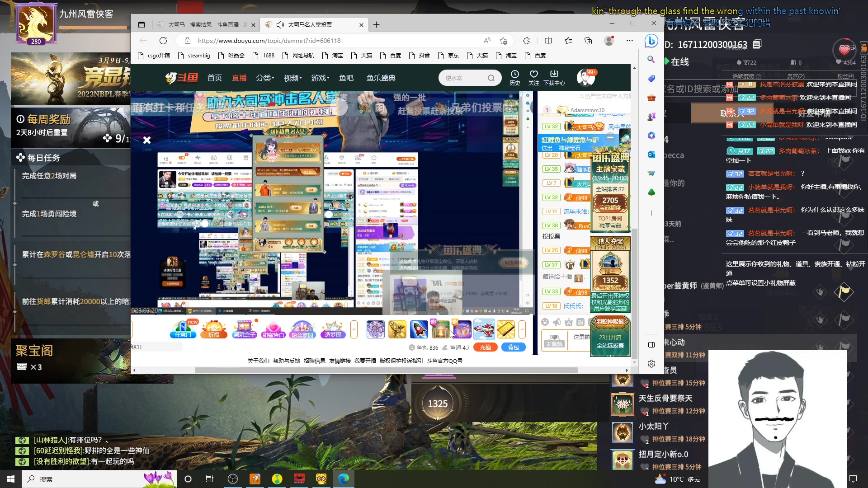
Task: Open the 粉丝家园 activity icon
Action: [x=302, y=329]
